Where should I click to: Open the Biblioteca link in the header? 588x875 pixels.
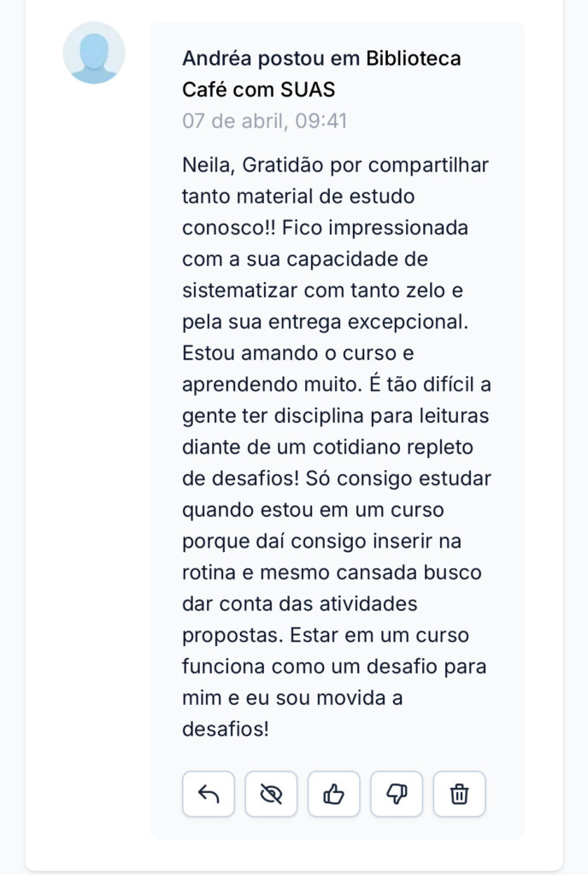click(x=414, y=58)
